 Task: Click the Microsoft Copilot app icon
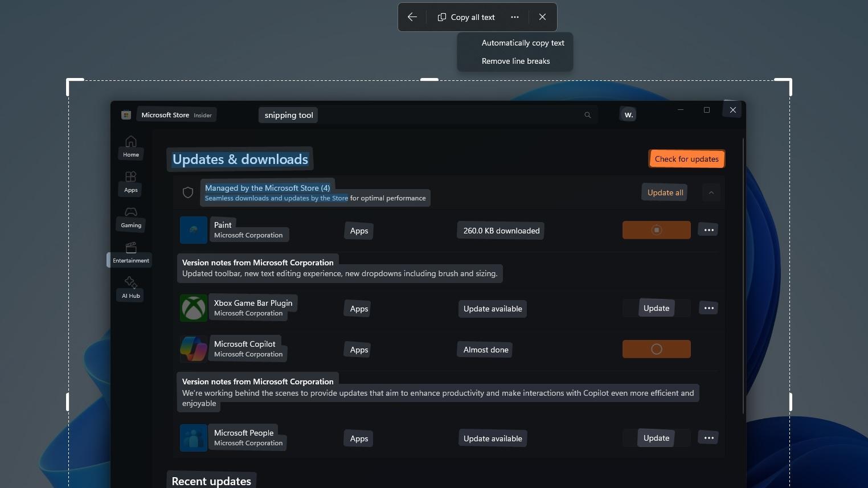194,349
